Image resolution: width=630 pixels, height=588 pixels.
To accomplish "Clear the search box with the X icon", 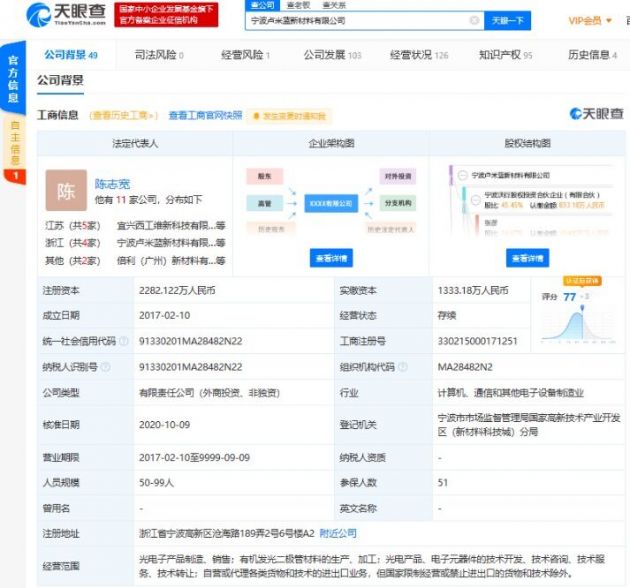I will pos(475,20).
